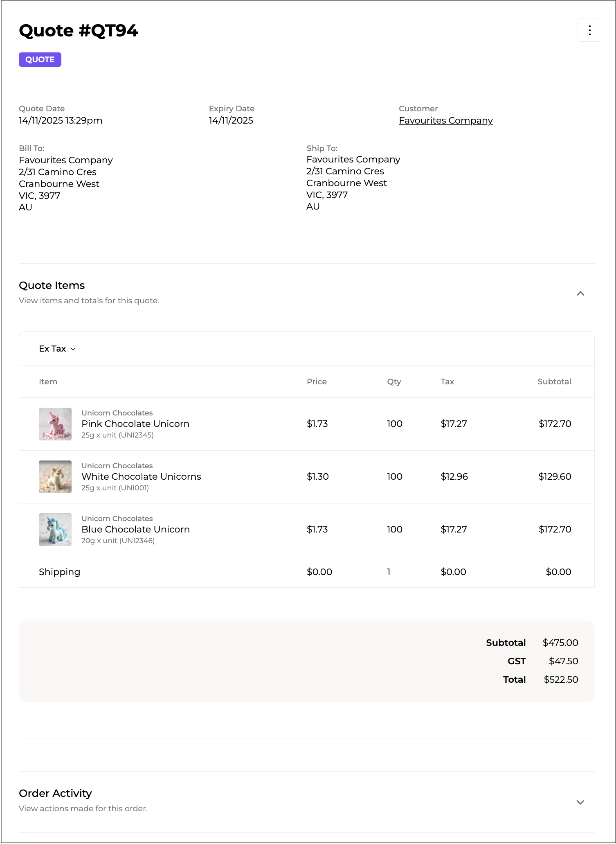Expand the Order Activity section
Image resolution: width=616 pixels, height=844 pixels.
[580, 802]
